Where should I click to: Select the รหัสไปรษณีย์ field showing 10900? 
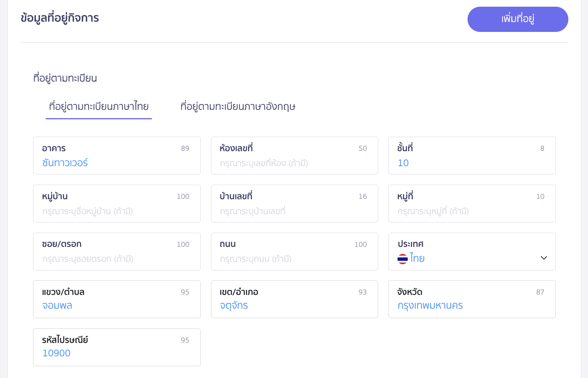[116, 347]
